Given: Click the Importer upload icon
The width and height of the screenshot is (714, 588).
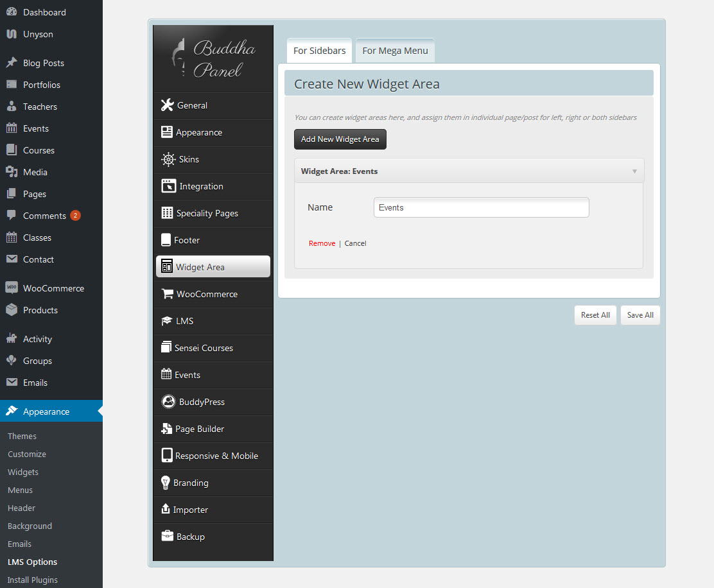Looking at the screenshot, I should [165, 510].
